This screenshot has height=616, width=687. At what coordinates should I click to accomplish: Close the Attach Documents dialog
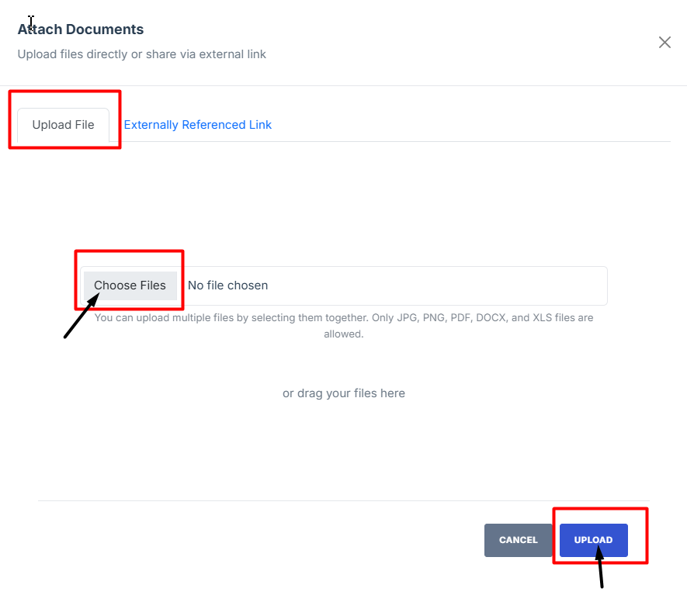click(664, 43)
